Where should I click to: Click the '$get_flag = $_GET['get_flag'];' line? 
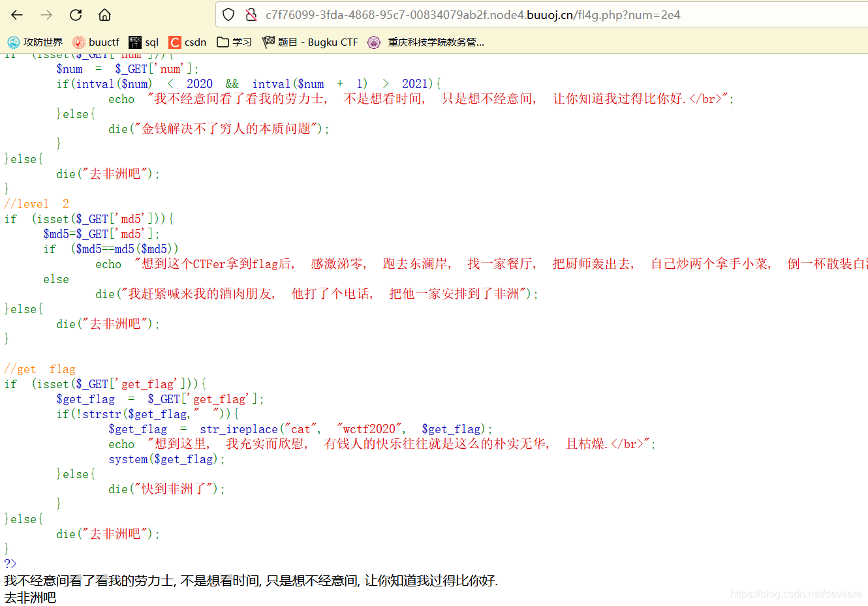tap(160, 399)
